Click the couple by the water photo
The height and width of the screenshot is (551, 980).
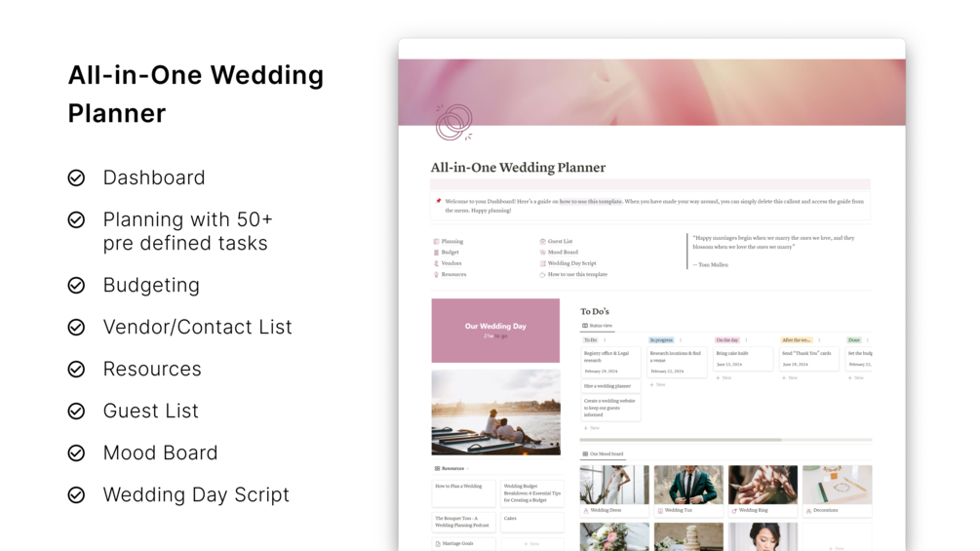(x=495, y=413)
